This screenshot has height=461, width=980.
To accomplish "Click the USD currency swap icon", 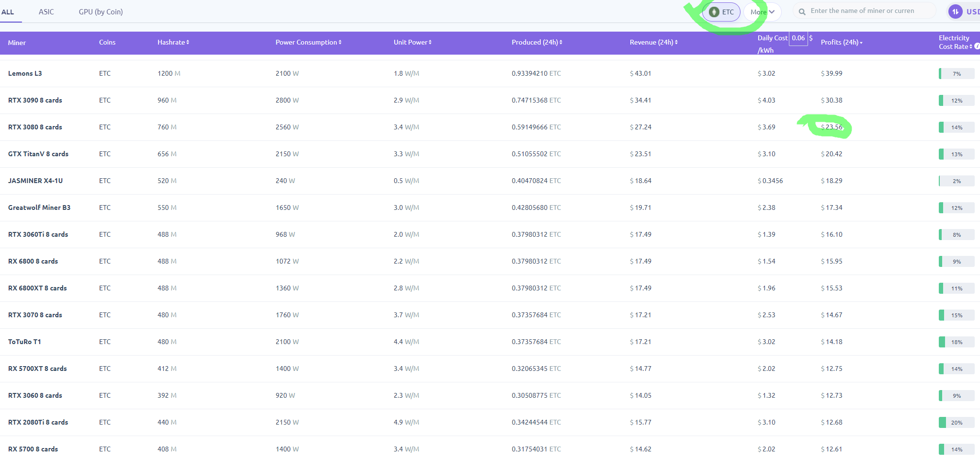I will click(x=955, y=12).
